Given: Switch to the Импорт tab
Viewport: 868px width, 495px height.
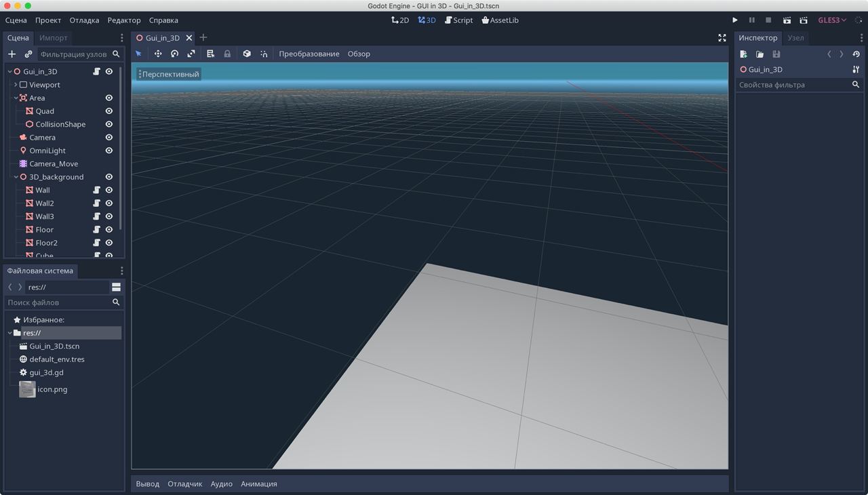Looking at the screenshot, I should click(x=54, y=38).
